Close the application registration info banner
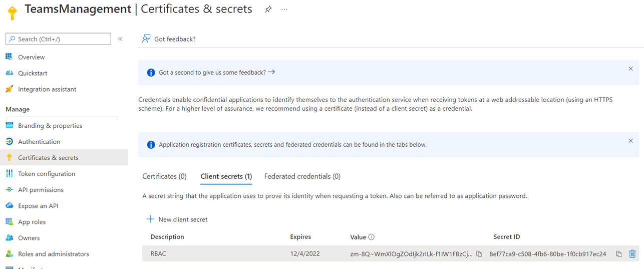Viewport: 644px width, 269px height. point(630,141)
